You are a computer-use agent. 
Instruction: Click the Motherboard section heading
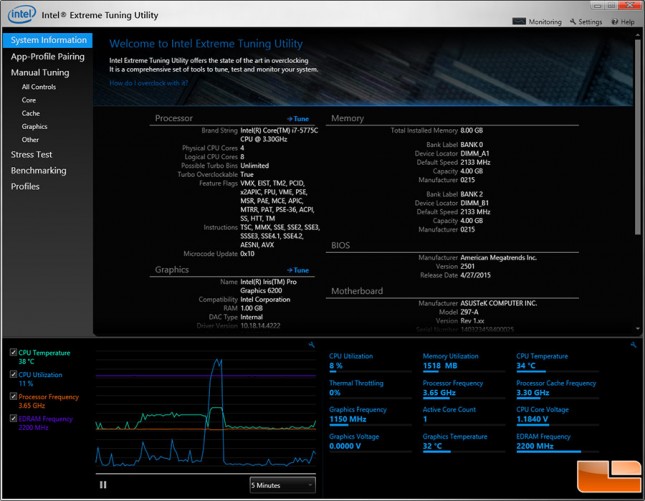(x=357, y=291)
